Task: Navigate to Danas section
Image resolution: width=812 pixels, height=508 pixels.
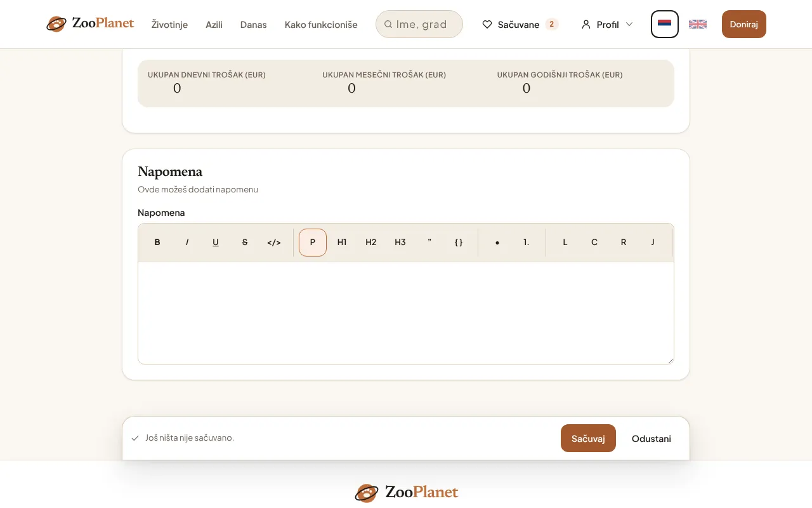Action: (x=253, y=24)
